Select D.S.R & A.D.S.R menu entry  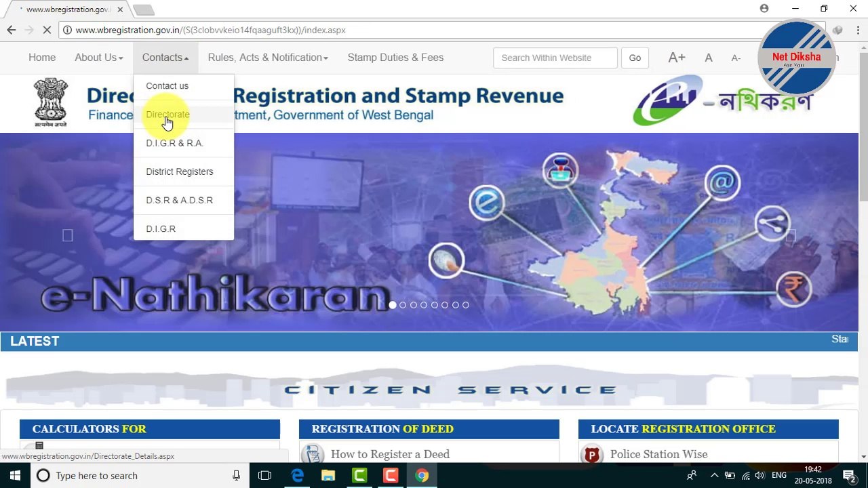[183, 200]
